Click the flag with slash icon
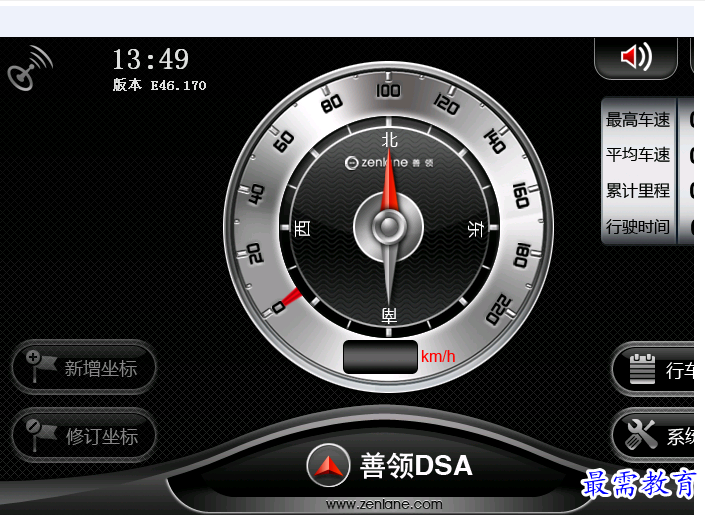705x515 pixels. click(41, 434)
